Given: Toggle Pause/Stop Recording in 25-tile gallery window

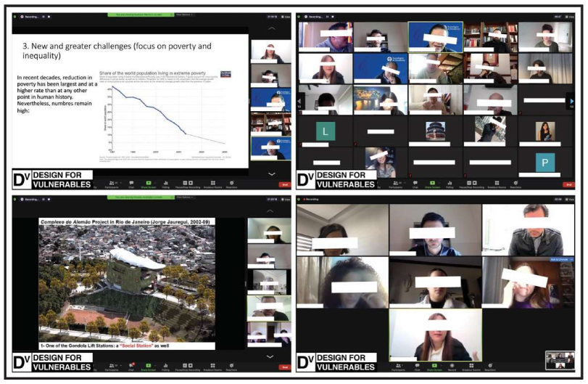Looking at the screenshot, I should [x=473, y=184].
